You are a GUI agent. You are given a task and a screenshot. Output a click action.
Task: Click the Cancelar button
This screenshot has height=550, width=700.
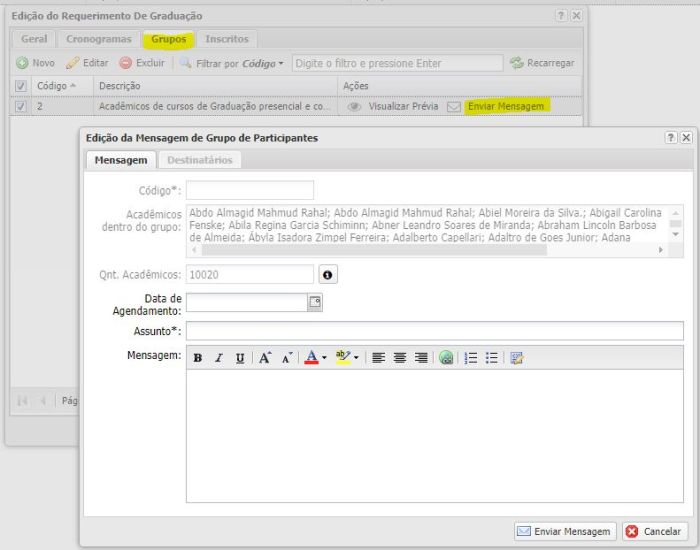pyautogui.click(x=655, y=531)
